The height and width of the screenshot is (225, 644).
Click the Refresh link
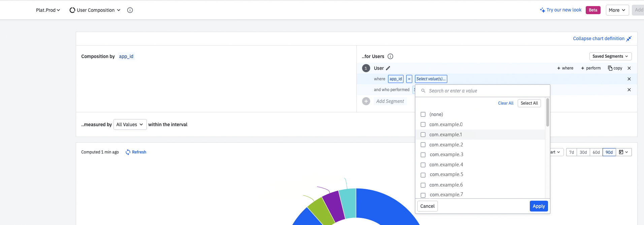139,152
